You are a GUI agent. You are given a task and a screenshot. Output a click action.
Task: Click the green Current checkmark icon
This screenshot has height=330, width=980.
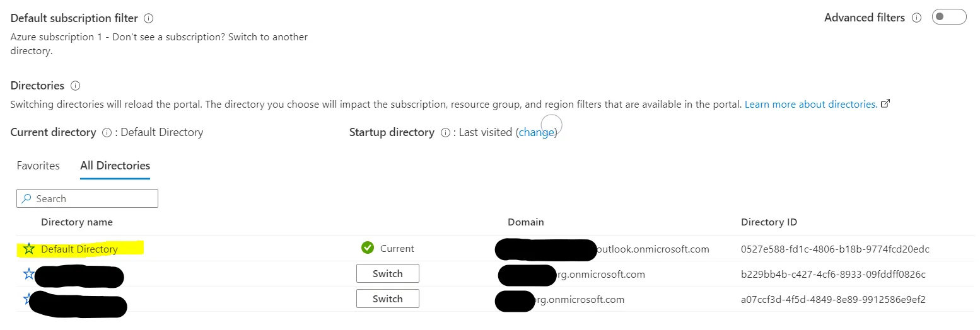pyautogui.click(x=368, y=249)
